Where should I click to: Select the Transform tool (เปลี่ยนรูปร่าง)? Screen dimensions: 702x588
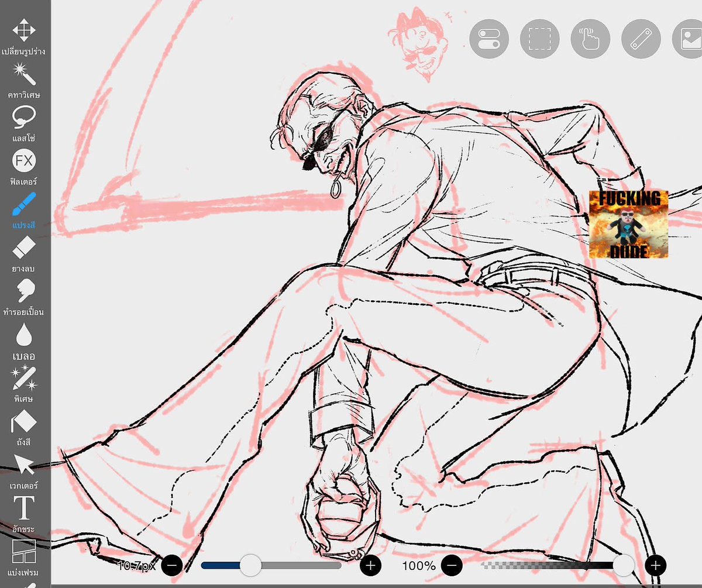(24, 36)
